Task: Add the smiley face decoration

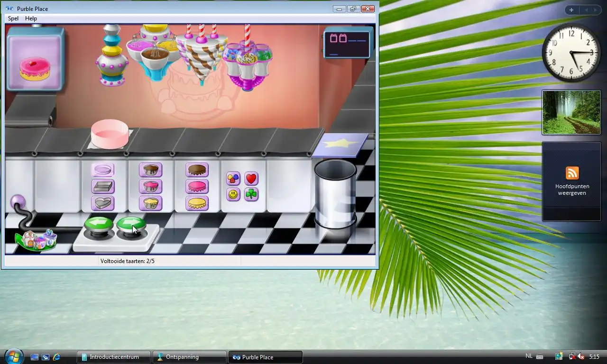Action: click(x=233, y=194)
